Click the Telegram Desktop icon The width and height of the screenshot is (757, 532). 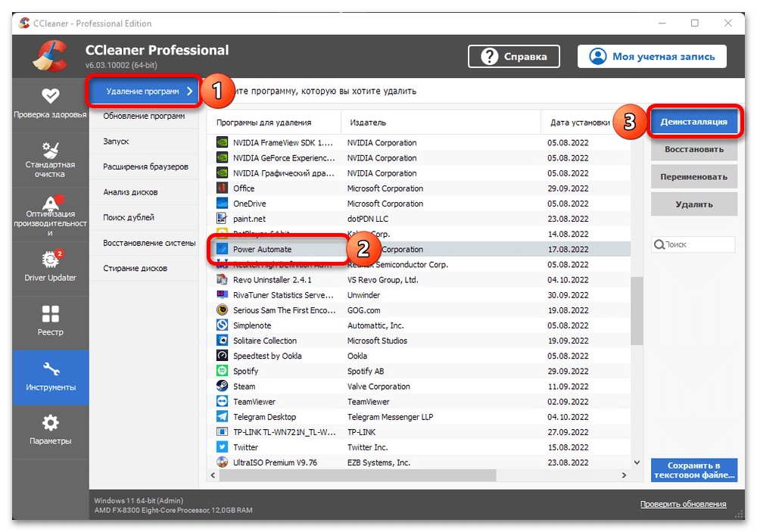click(222, 417)
